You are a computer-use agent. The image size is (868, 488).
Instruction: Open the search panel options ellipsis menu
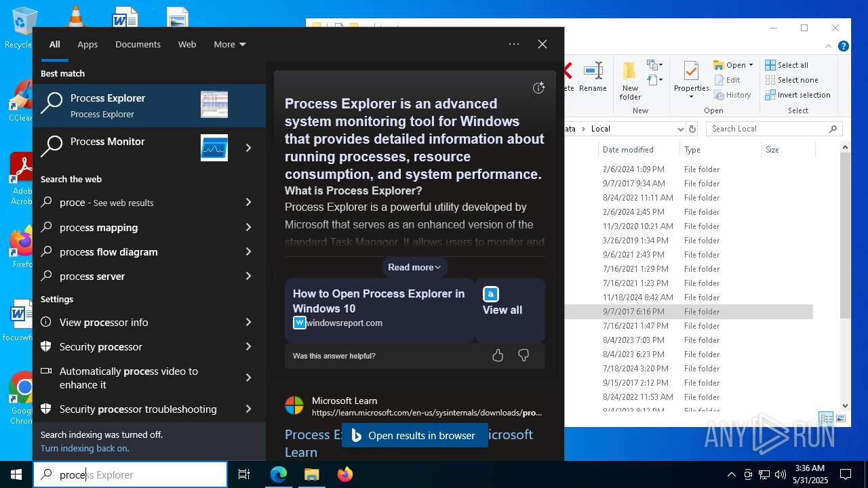point(514,44)
